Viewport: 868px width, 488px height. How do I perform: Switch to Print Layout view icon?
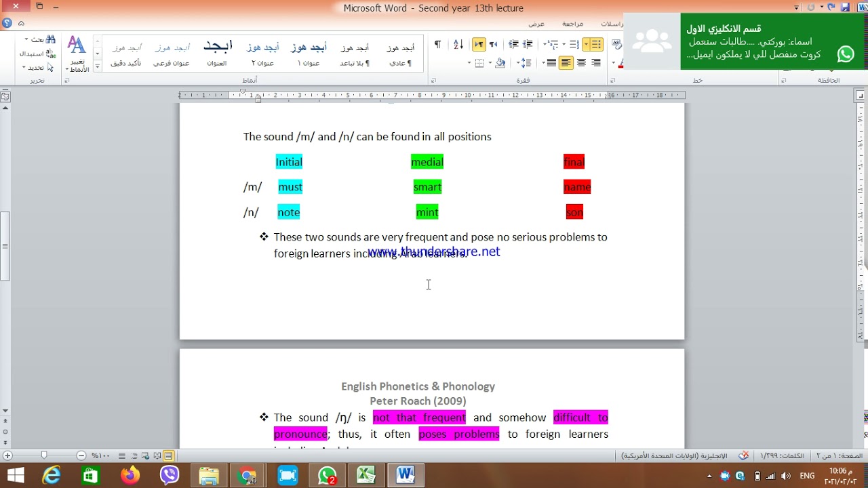tap(168, 456)
